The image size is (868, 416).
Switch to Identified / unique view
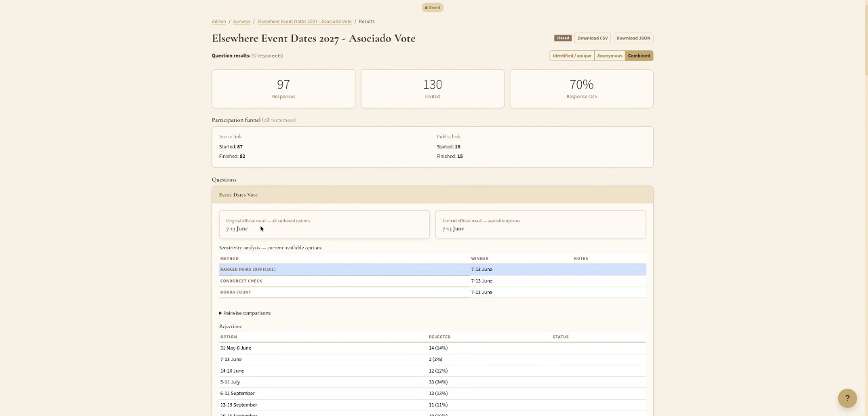click(572, 56)
